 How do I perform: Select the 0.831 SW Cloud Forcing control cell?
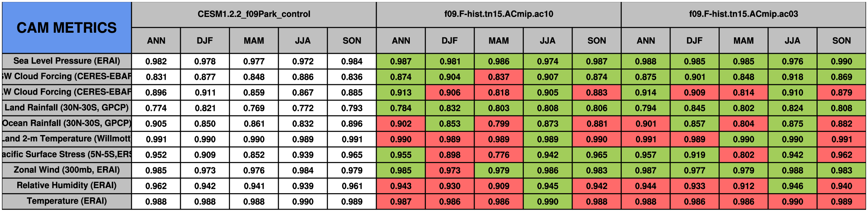156,77
